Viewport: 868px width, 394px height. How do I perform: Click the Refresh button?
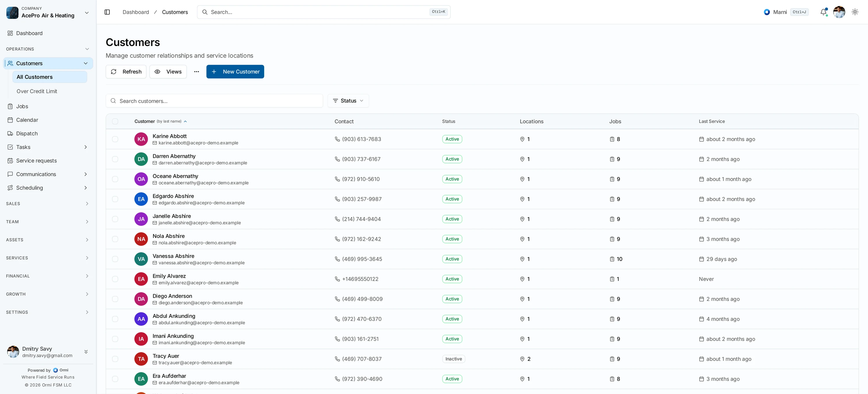(126, 72)
